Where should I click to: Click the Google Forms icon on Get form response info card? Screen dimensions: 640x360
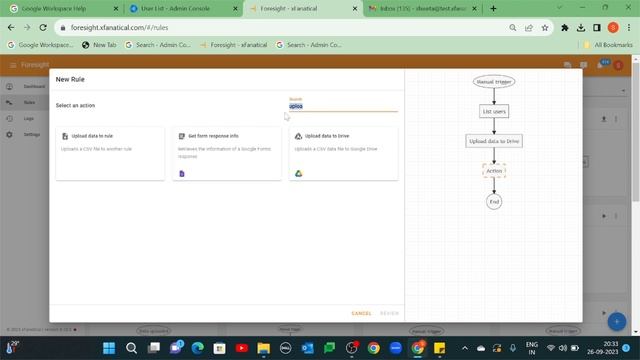click(x=182, y=173)
